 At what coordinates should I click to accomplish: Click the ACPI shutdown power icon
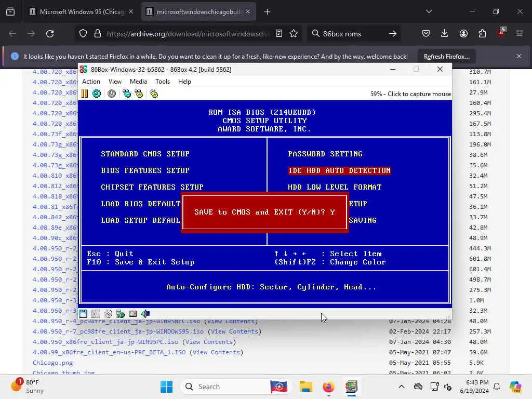click(x=112, y=94)
